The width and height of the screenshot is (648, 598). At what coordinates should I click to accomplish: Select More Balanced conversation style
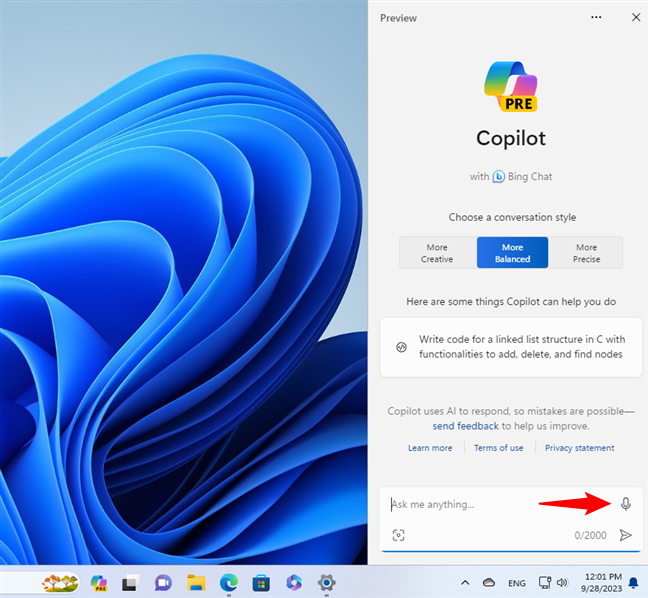[x=512, y=253]
